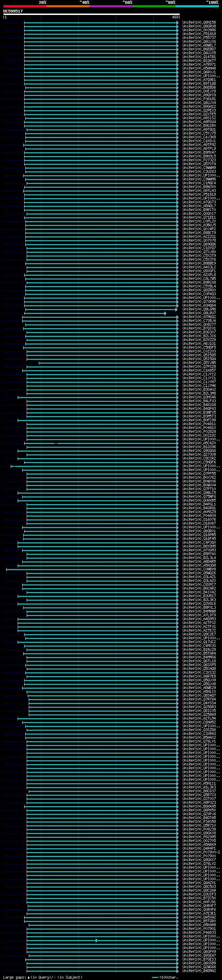Open hit UniRef100_P55737
The image size is (222, 980).
[x=199, y=38]
